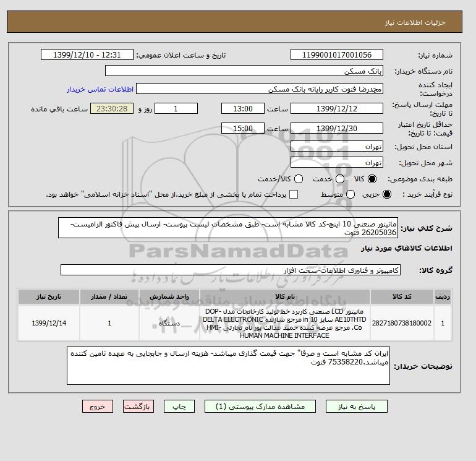Click the پاسخ به نیاز button
Viewport: 476px width, 461px height.
[357, 407]
